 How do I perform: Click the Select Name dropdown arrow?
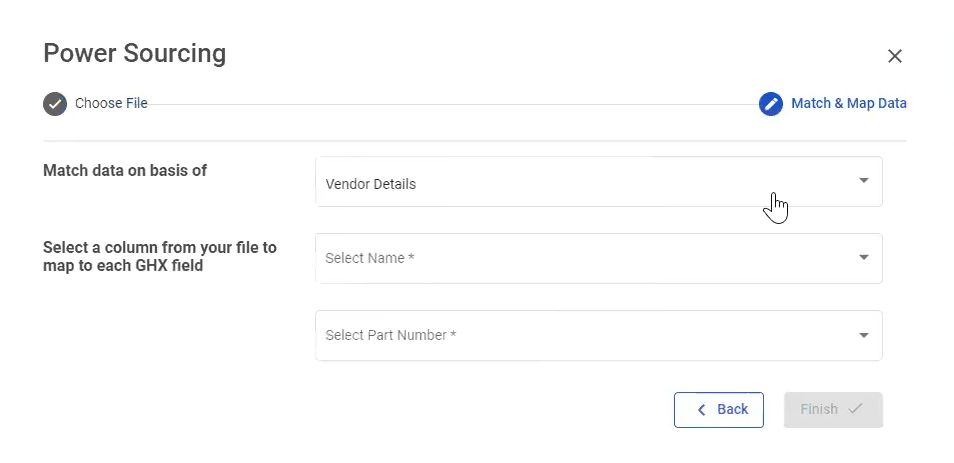pos(864,258)
